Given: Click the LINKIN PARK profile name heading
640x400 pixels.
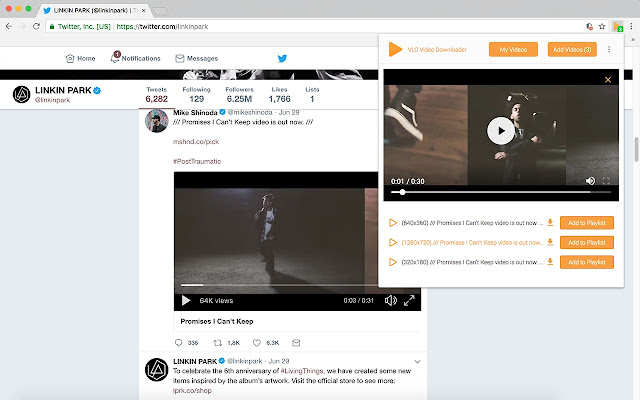Looking at the screenshot, I should pos(63,90).
